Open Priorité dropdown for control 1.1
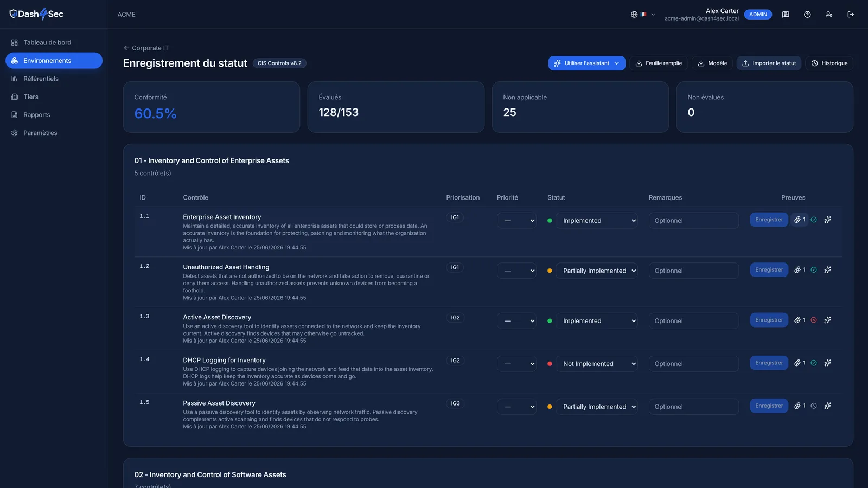Viewport: 868px width, 488px height. tap(516, 221)
